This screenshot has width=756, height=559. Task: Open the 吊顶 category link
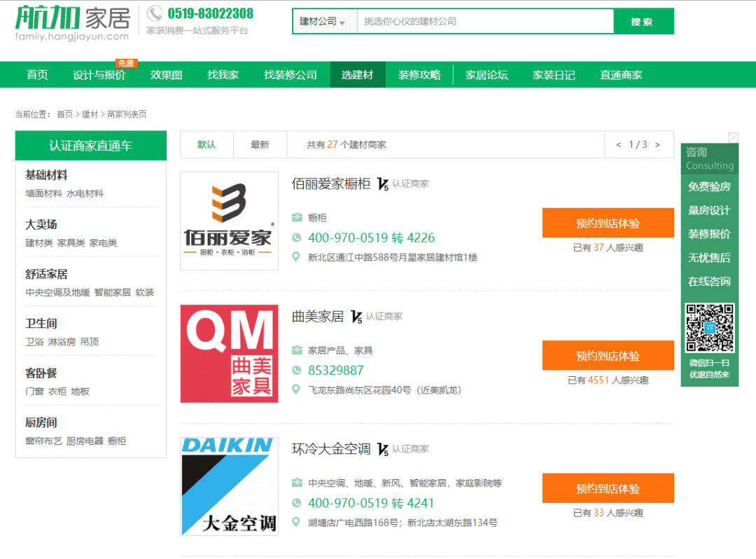pos(89,342)
